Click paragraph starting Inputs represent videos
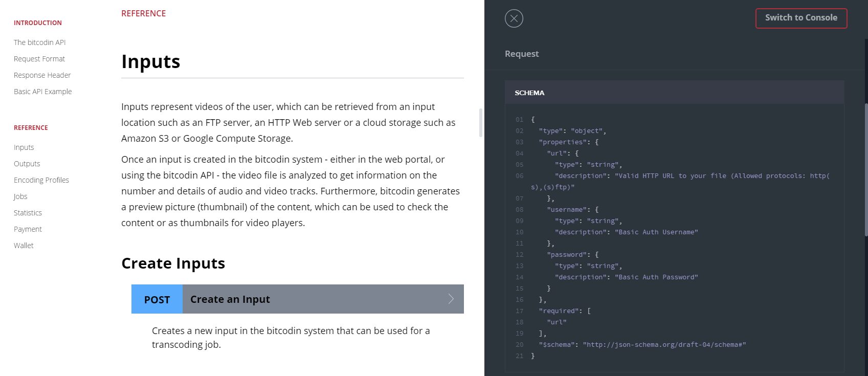The width and height of the screenshot is (868, 376). tap(288, 123)
